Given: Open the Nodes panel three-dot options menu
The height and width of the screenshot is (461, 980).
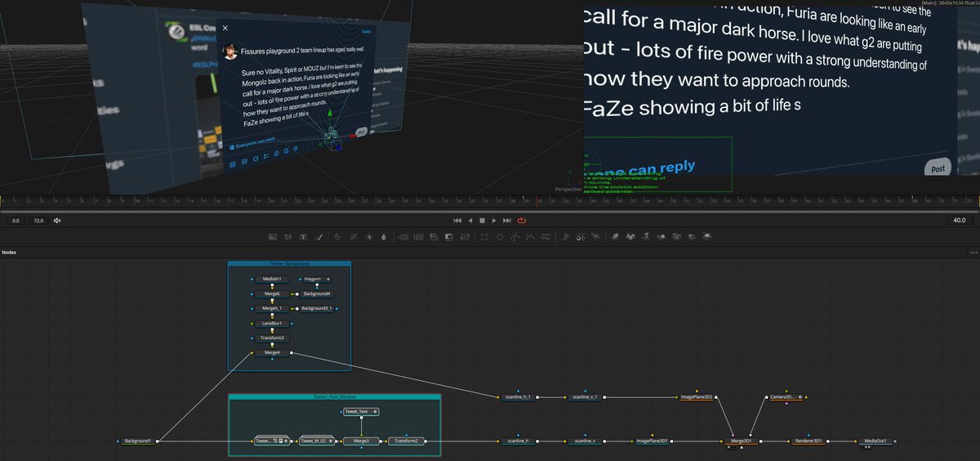Looking at the screenshot, I should (973, 253).
